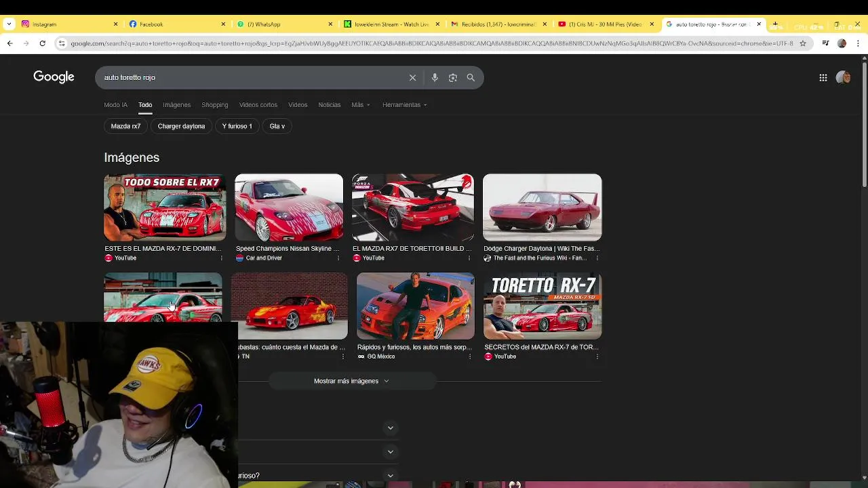
Task: Expand the Más dropdown
Action: click(x=361, y=105)
